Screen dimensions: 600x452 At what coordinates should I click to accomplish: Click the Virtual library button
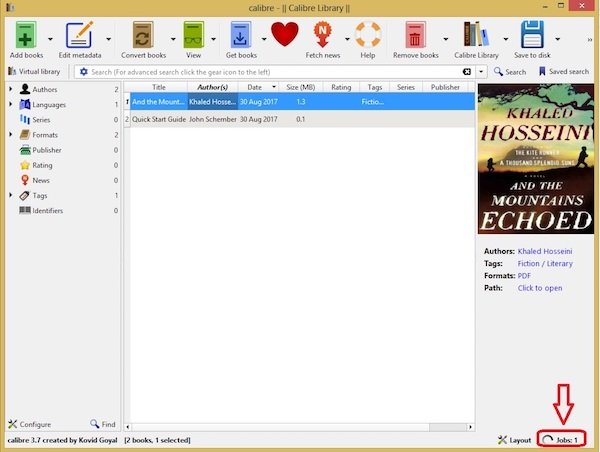[37, 72]
